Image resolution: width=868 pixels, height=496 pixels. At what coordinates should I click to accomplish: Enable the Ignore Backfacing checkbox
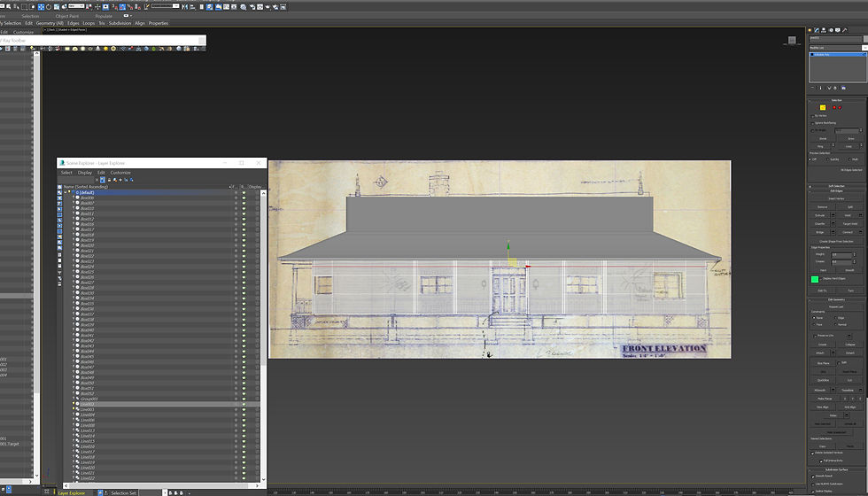point(813,123)
